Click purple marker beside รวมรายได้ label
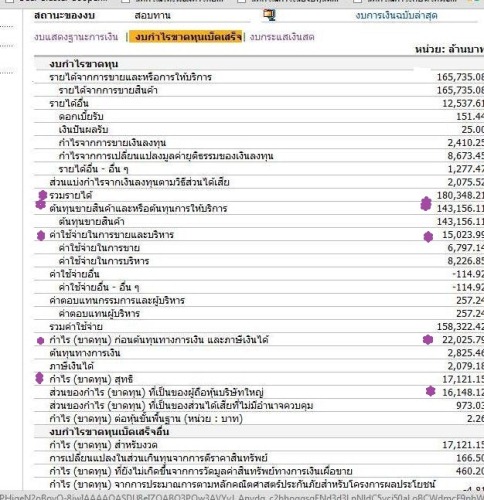 click(x=42, y=195)
